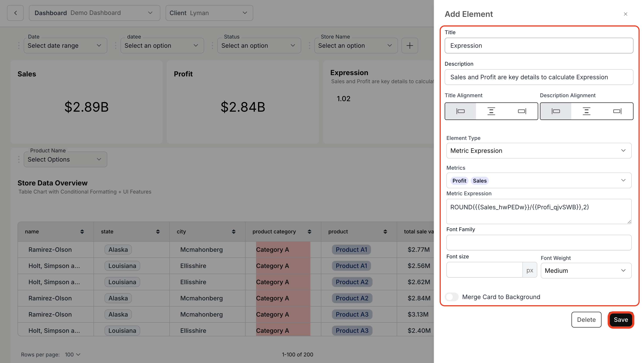This screenshot has width=644, height=363.
Task: Center-align the Description text
Action: (586, 111)
